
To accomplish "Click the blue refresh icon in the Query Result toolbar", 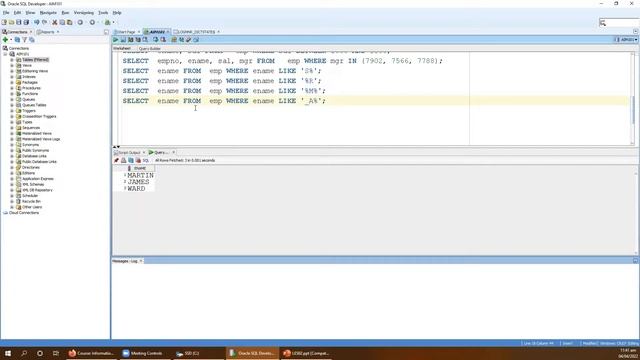I will coord(131,160).
